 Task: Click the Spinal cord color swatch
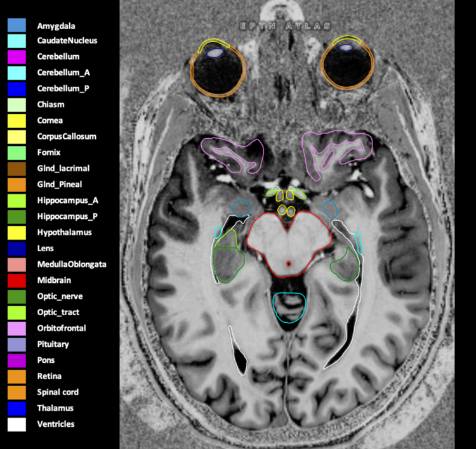(x=17, y=393)
